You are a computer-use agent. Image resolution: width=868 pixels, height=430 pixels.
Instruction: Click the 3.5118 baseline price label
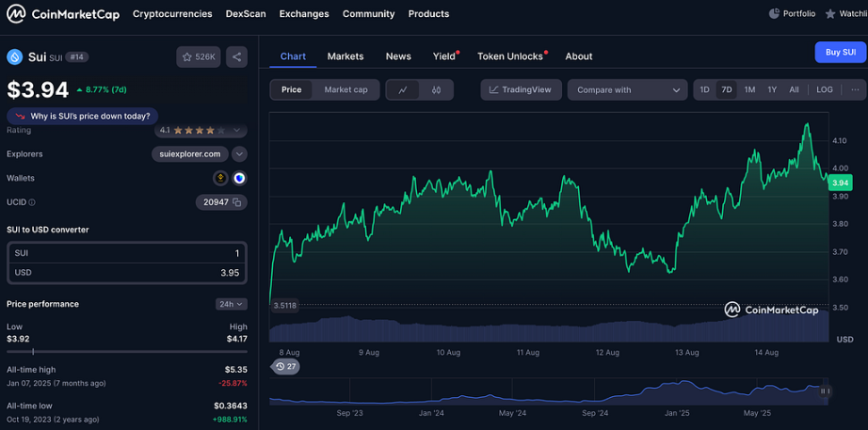(x=284, y=306)
